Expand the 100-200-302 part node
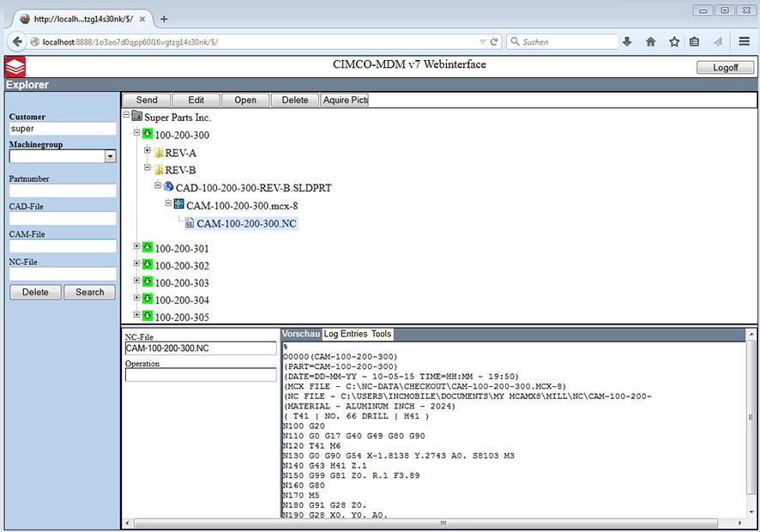The height and width of the screenshot is (532, 760). coord(136,263)
